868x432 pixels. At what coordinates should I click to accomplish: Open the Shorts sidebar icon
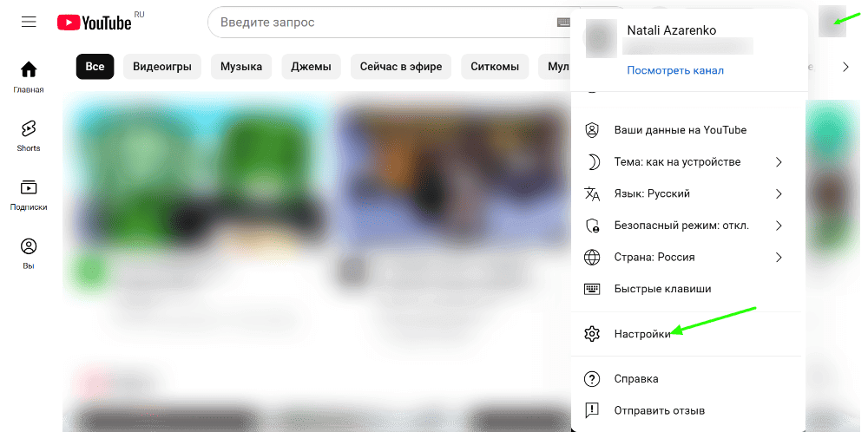coord(29,128)
